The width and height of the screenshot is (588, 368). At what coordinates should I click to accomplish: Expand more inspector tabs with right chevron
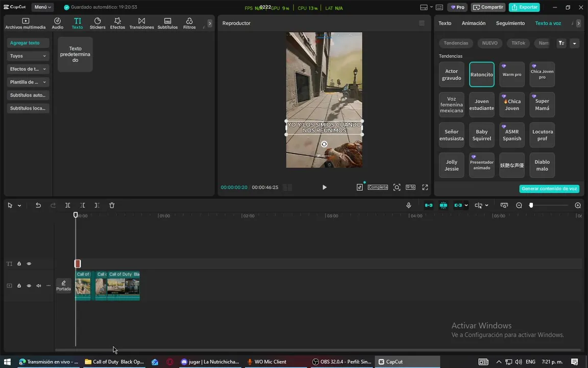[x=579, y=24]
